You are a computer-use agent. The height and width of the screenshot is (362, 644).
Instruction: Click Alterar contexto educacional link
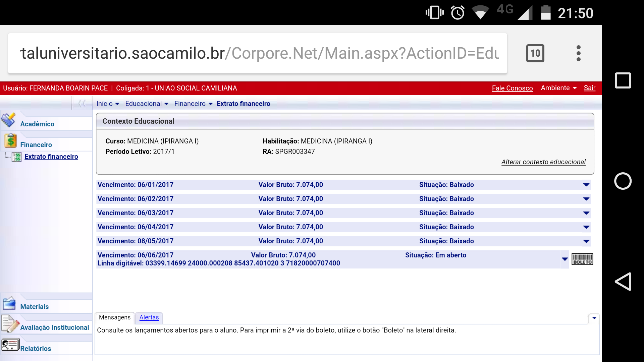[x=543, y=162]
